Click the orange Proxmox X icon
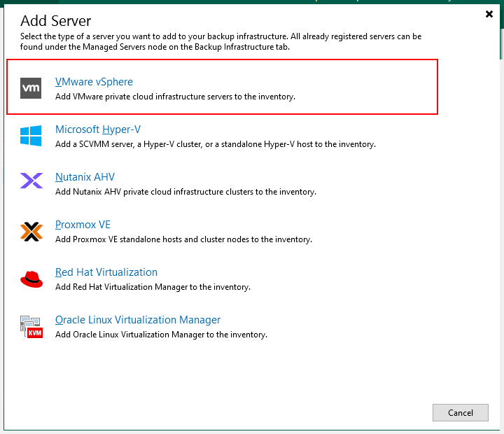This screenshot has width=504, height=434. coord(31,232)
